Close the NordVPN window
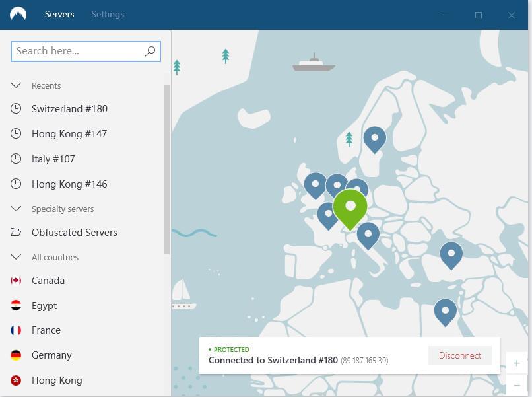The image size is (532, 397). click(512, 15)
